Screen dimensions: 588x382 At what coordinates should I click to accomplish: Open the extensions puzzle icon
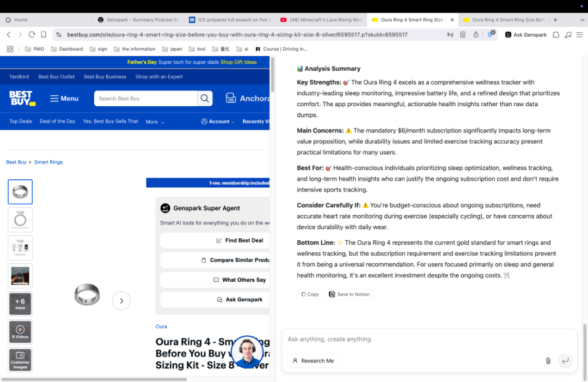(x=556, y=34)
